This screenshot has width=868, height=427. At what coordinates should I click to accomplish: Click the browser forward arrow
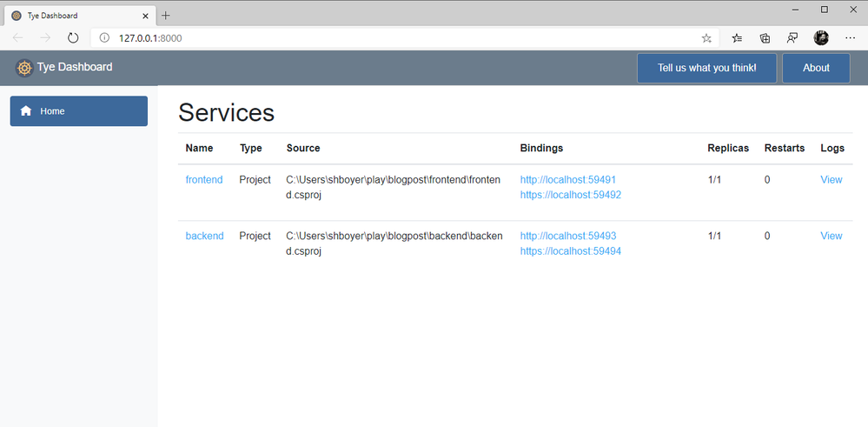click(x=45, y=37)
